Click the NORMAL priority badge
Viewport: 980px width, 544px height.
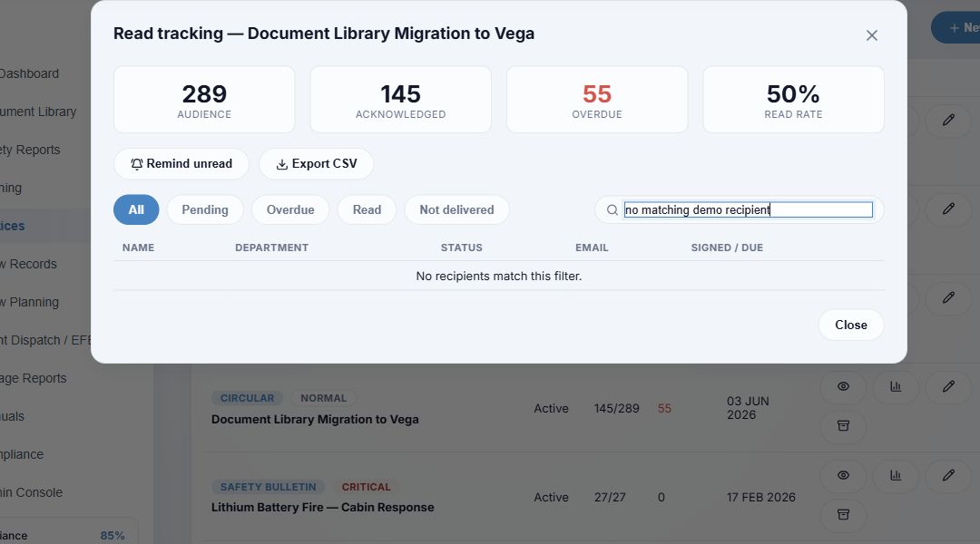[323, 398]
